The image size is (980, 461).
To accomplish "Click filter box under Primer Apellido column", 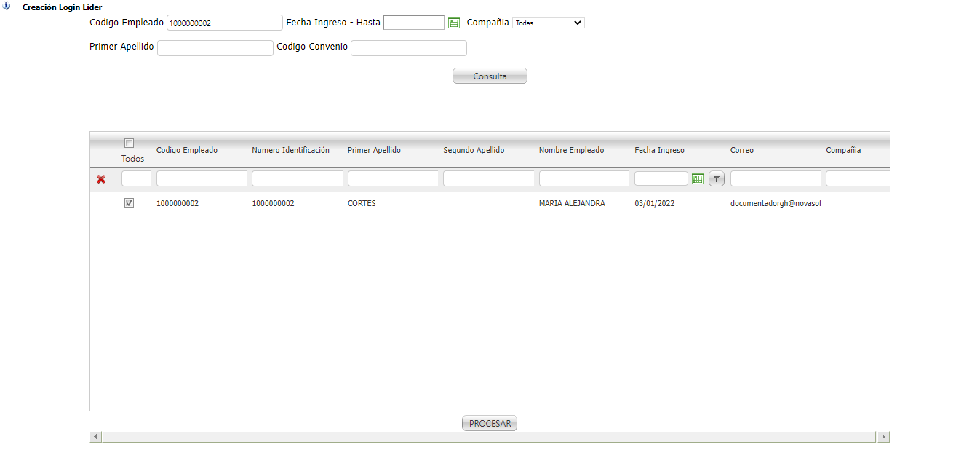I will coord(393,178).
